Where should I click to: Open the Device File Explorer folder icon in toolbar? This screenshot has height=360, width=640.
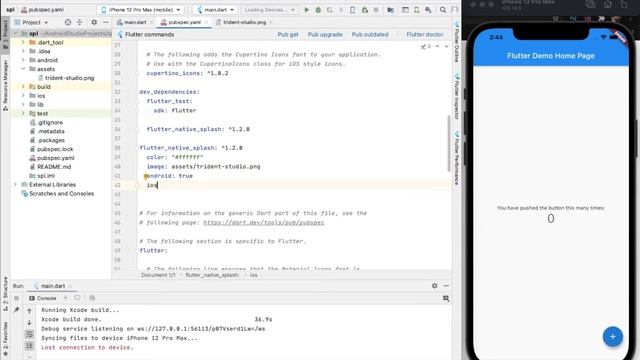click(391, 9)
